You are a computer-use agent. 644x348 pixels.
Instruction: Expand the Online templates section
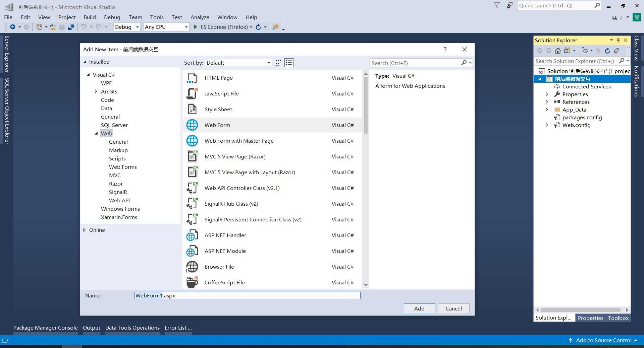click(x=85, y=230)
